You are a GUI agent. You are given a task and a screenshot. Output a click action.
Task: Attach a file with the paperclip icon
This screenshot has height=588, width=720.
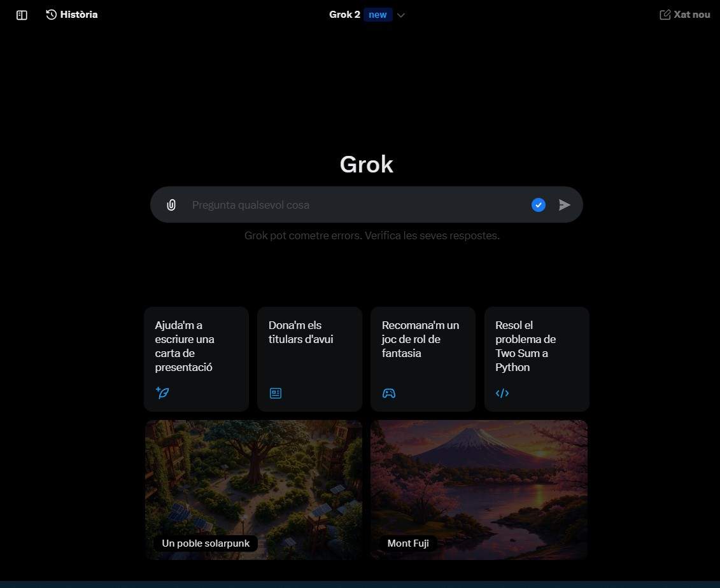coord(171,205)
